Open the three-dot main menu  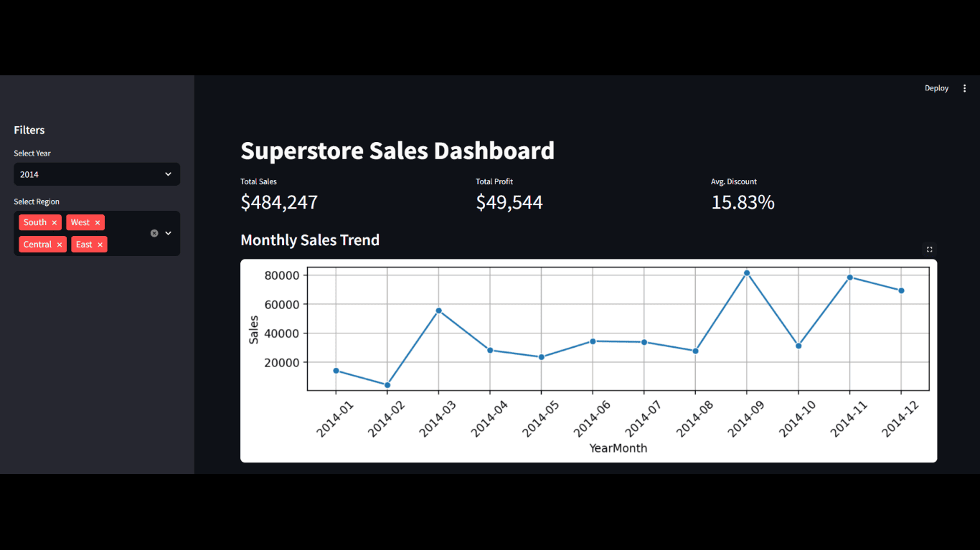tap(964, 88)
